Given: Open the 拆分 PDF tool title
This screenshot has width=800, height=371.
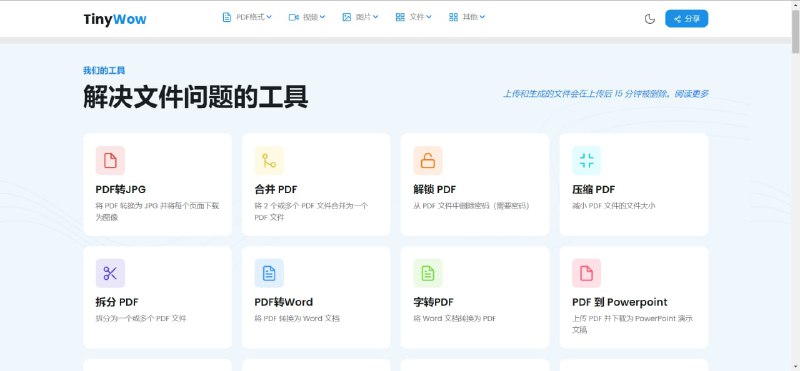Looking at the screenshot, I should pyautogui.click(x=117, y=302).
